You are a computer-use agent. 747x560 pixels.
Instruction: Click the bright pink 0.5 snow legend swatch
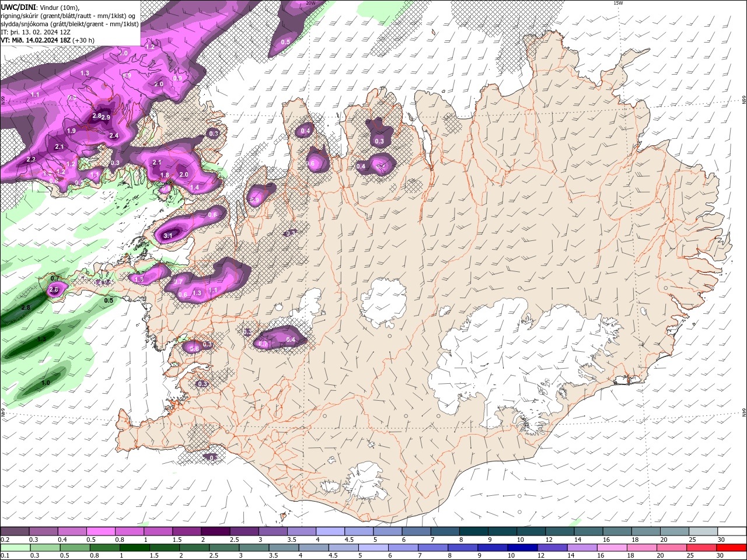click(100, 531)
